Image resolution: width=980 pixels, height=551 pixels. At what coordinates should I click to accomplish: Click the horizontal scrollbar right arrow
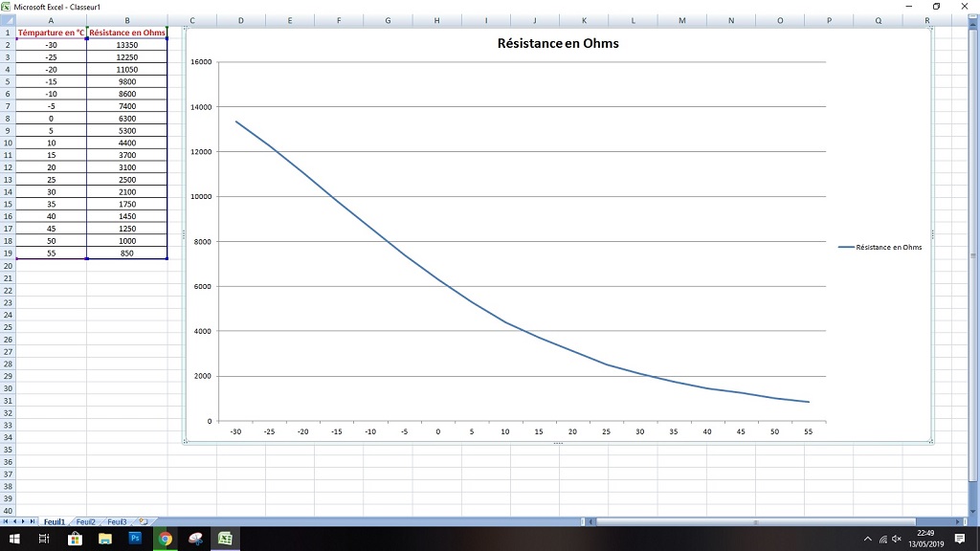[958, 521]
